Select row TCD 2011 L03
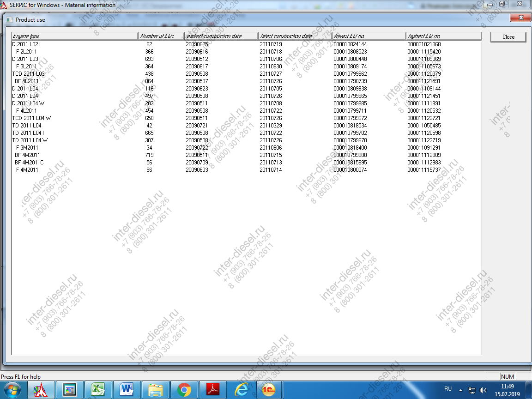Image resolution: width=532 pixels, height=399 pixels. tap(246, 73)
